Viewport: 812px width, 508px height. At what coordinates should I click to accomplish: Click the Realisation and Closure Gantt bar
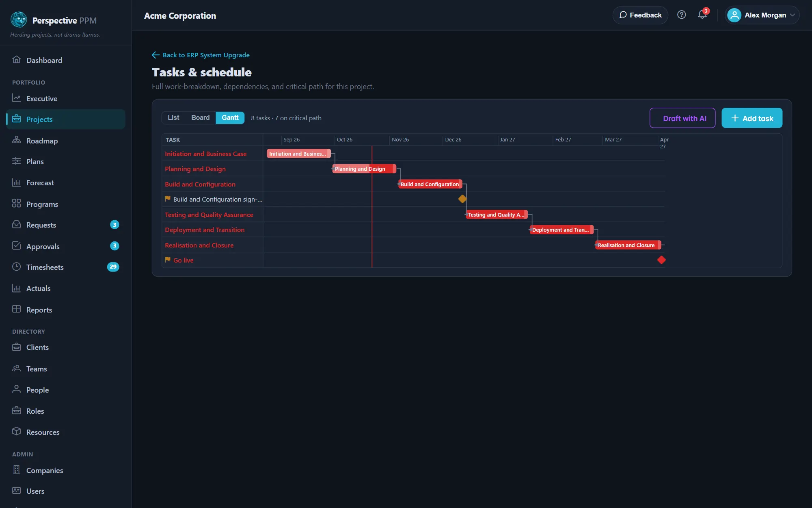click(628, 245)
